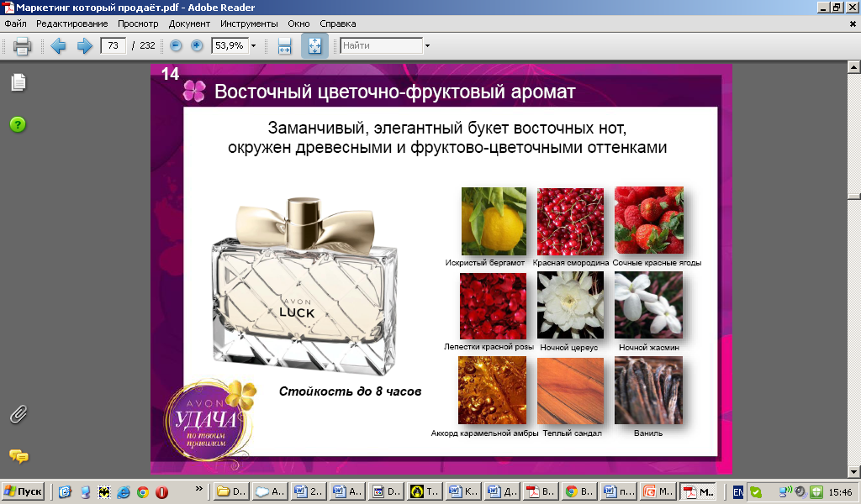This screenshot has width=861, height=504.
Task: Click the Искристый бергамот image
Action: click(494, 221)
